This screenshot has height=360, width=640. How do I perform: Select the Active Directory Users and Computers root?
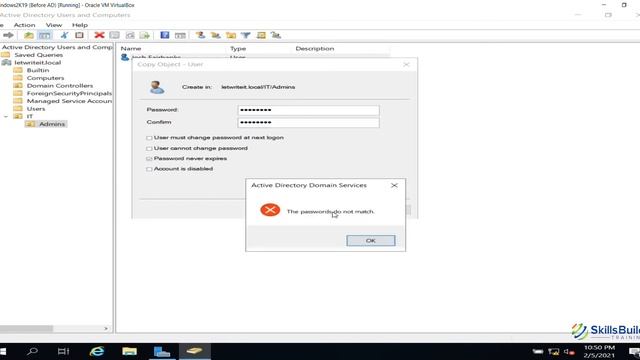coord(57,47)
